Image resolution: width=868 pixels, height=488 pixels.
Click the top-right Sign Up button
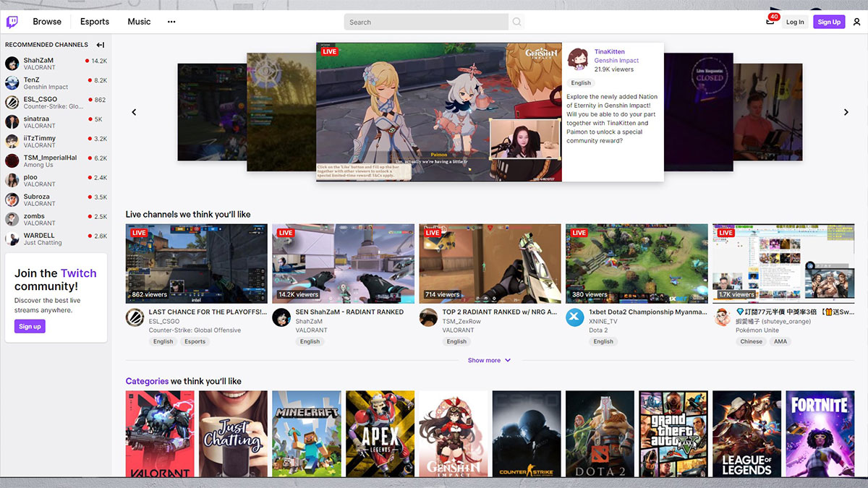click(829, 22)
